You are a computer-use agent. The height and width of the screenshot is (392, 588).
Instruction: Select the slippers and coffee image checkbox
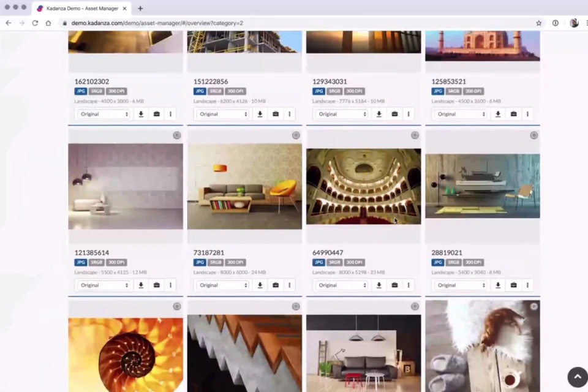(x=534, y=306)
